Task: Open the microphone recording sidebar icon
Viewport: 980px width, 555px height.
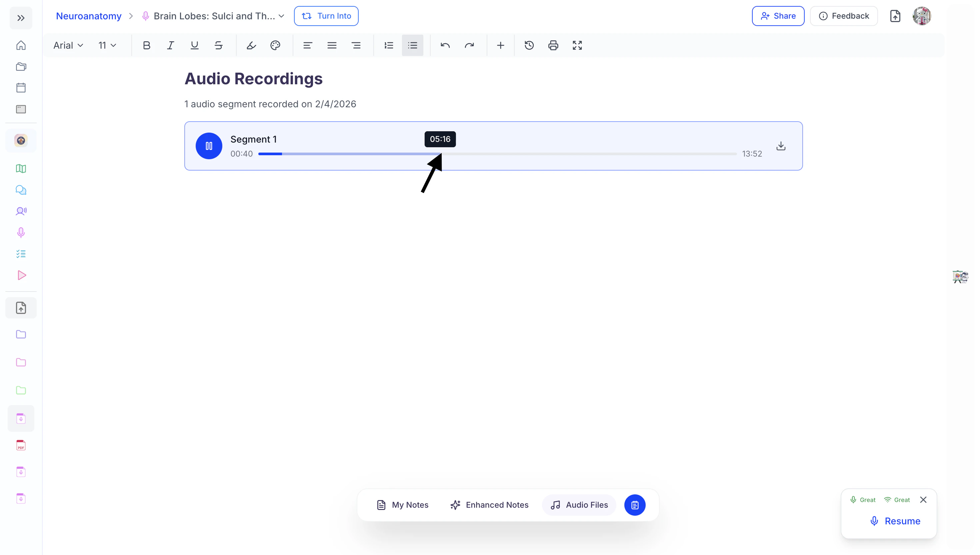Action: [x=21, y=232]
